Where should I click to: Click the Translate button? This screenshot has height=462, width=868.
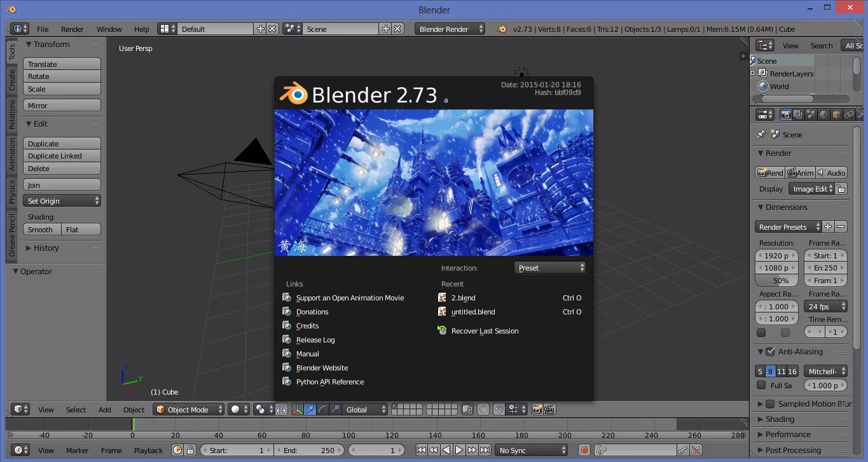pos(62,64)
